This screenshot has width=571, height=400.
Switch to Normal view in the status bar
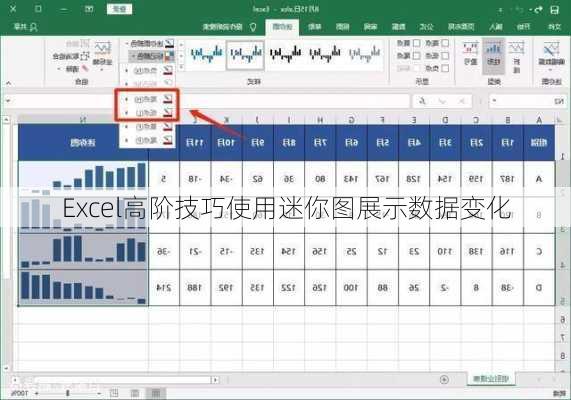(155, 393)
